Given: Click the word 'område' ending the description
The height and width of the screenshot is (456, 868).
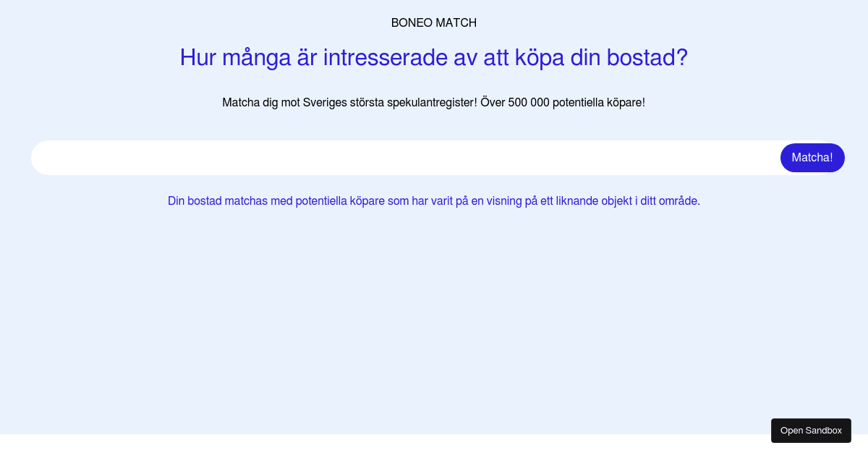Looking at the screenshot, I should point(678,201).
